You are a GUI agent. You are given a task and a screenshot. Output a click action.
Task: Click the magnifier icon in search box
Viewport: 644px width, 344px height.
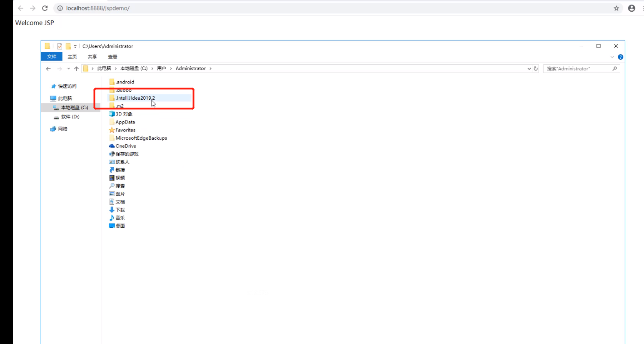click(615, 69)
